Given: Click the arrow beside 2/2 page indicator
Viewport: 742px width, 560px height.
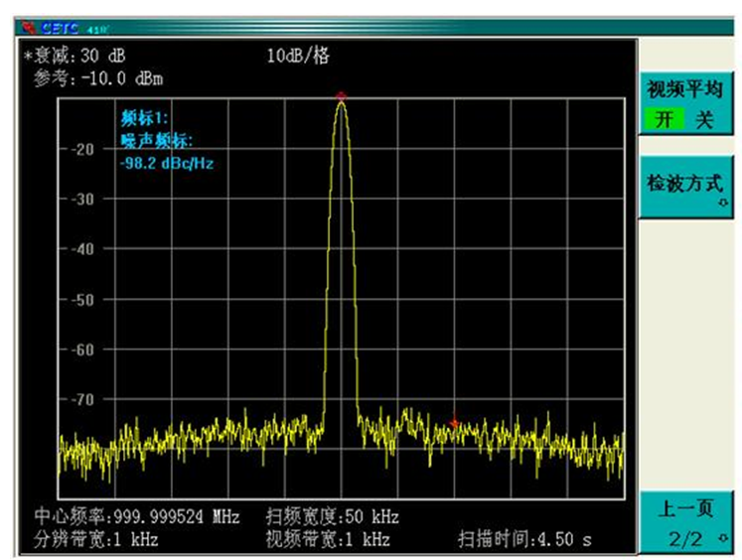Looking at the screenshot, I should point(722,539).
